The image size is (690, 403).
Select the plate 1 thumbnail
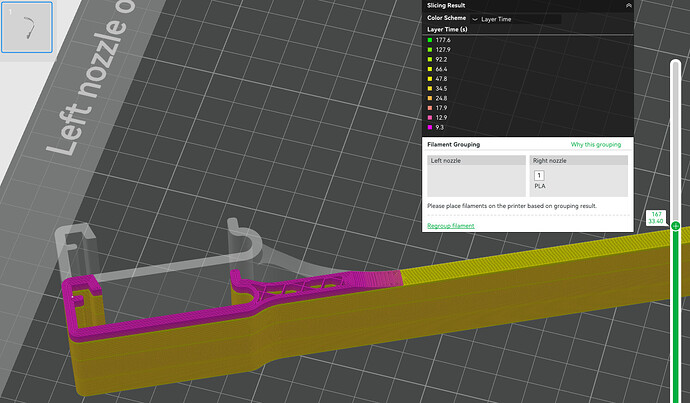point(25,27)
